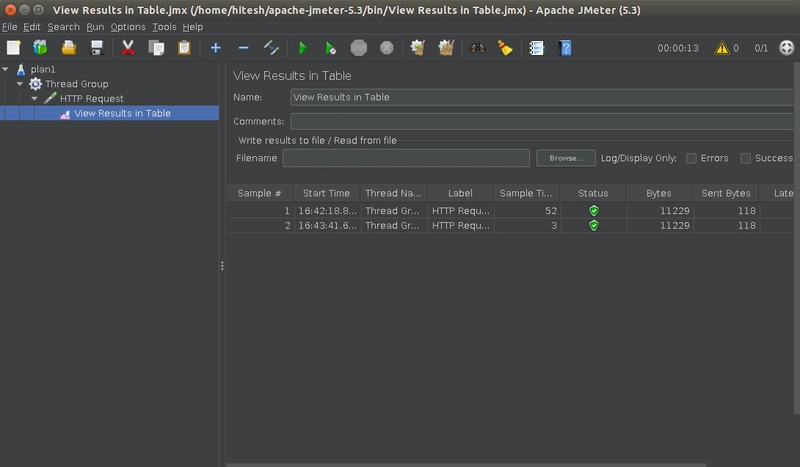Open the Help menu
The height and width of the screenshot is (467, 800).
click(x=192, y=27)
